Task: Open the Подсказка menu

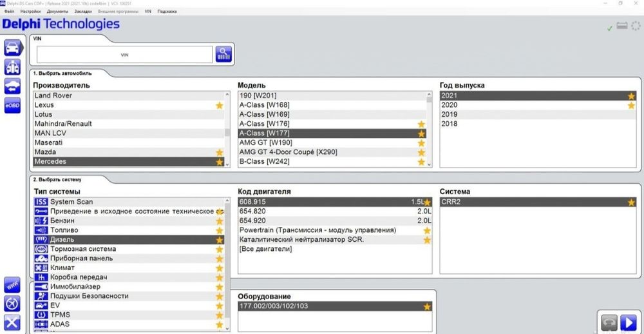Action: pos(167,12)
